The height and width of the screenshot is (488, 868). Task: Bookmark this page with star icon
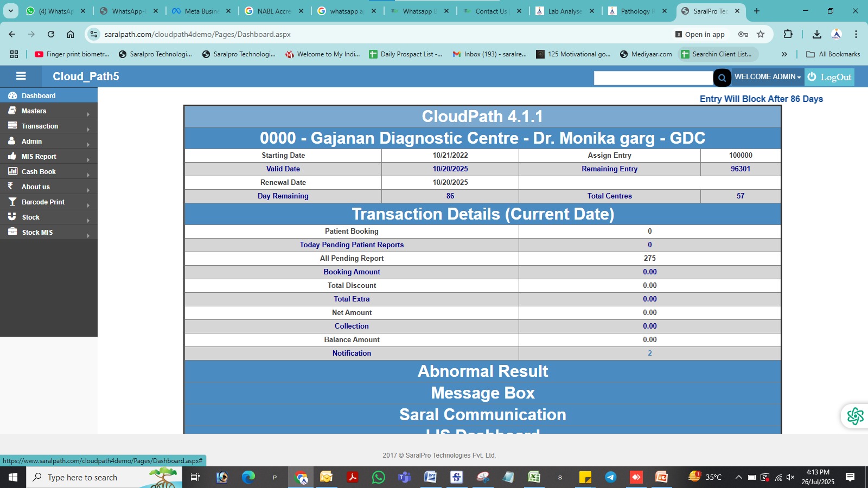761,34
